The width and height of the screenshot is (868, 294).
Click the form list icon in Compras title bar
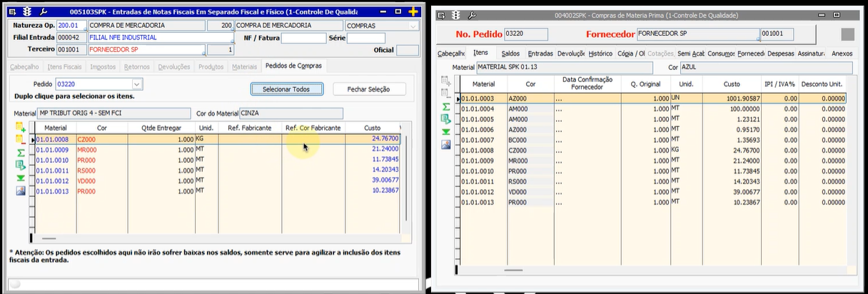tap(441, 15)
